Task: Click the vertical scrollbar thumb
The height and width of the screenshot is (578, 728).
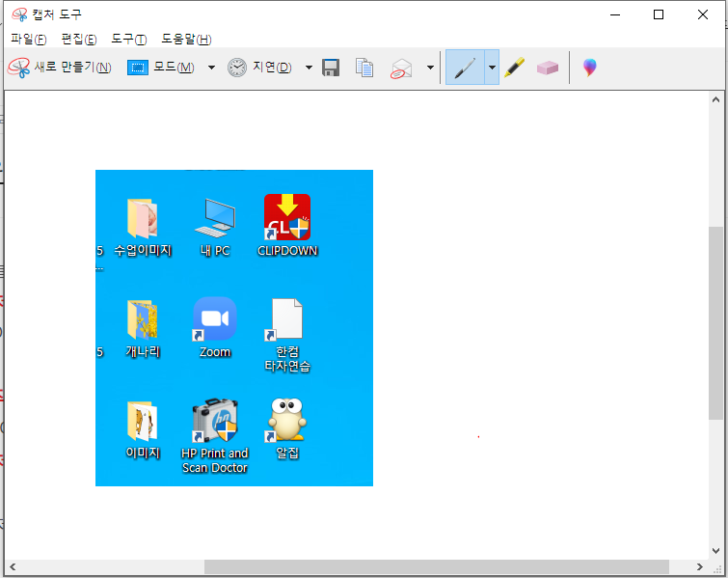Action: pyautogui.click(x=715, y=323)
